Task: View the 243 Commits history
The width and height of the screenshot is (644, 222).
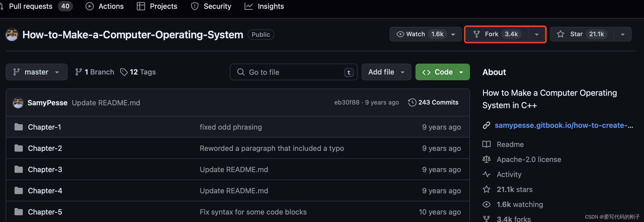Action: 433,102
